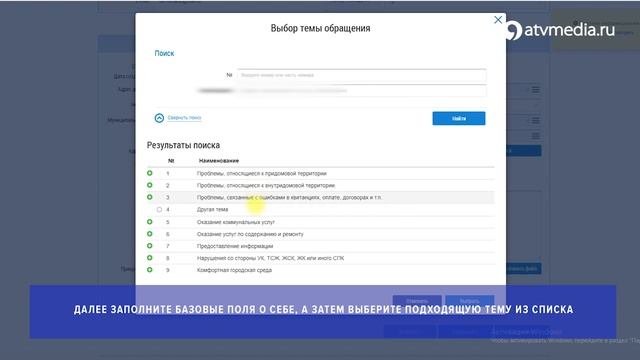Click the collapse search chevron circle icon

click(x=159, y=118)
